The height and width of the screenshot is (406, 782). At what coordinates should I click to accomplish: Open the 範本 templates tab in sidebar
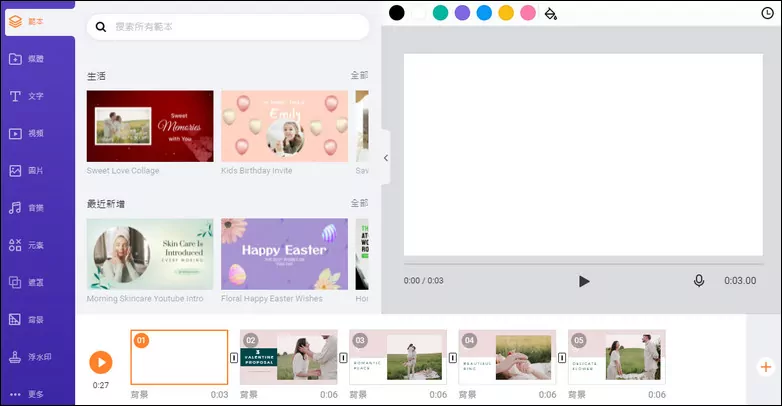[x=38, y=22]
